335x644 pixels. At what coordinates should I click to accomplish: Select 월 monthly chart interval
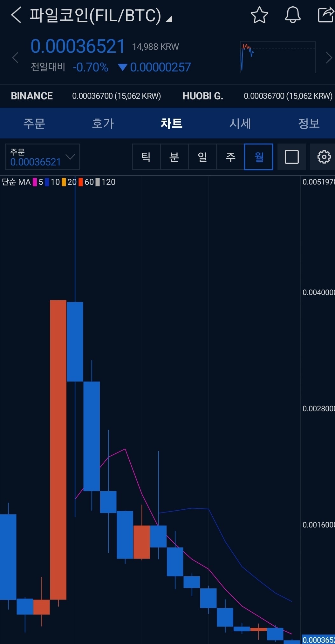coord(259,157)
